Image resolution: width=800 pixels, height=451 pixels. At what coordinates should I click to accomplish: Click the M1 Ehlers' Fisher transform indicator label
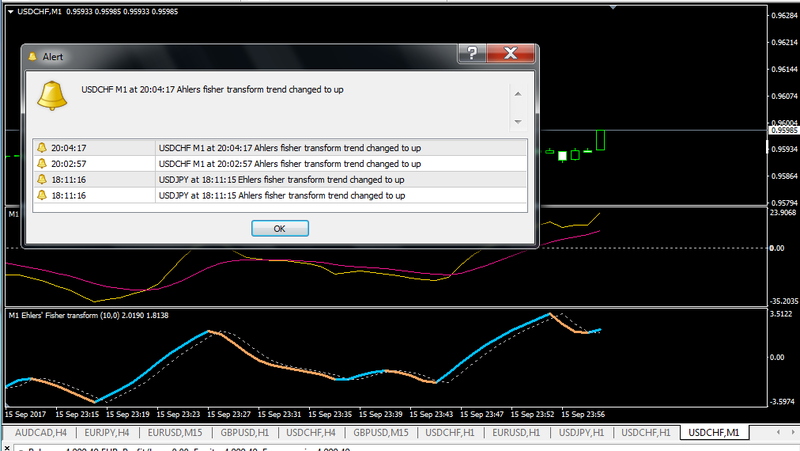[x=88, y=315]
